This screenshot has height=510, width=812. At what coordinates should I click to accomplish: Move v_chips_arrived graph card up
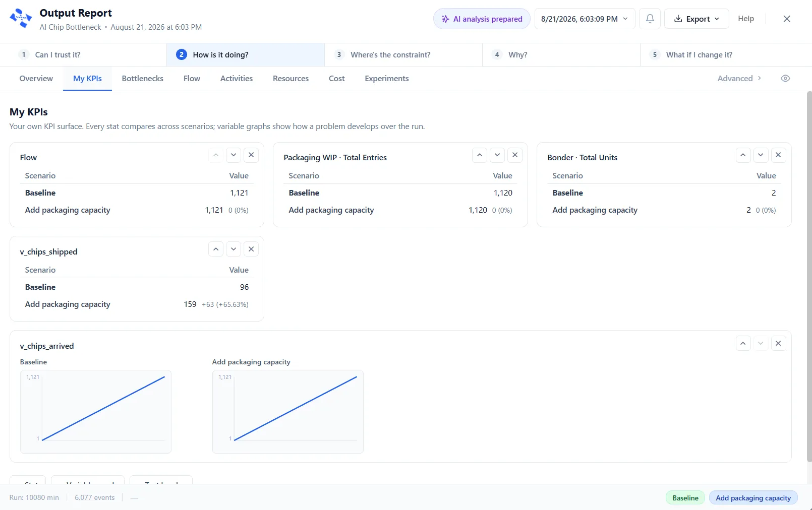[x=743, y=343]
